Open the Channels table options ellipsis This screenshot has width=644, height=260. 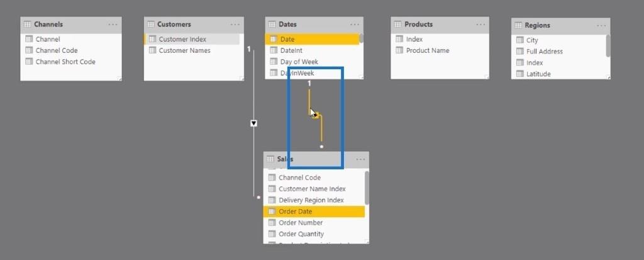(x=113, y=25)
